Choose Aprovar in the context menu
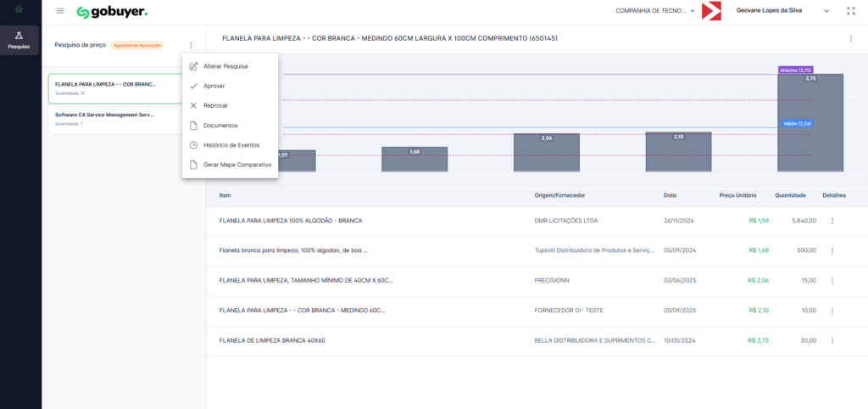 (214, 86)
